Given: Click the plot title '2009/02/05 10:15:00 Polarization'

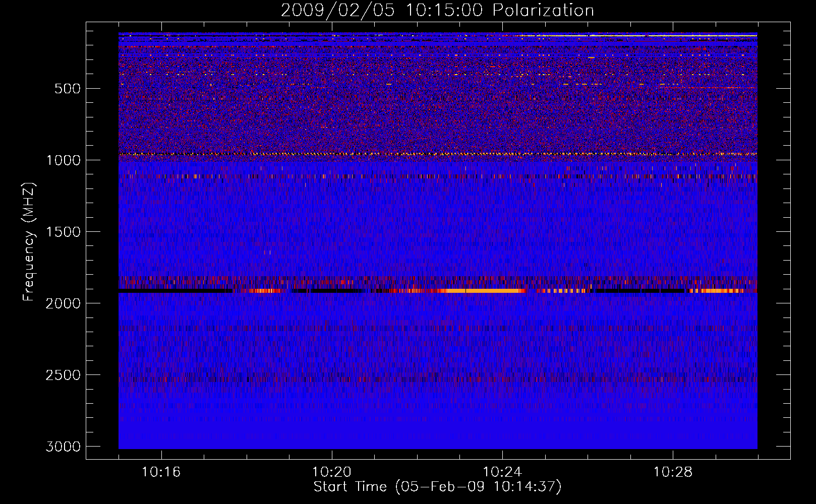Looking at the screenshot, I should 437,10.
